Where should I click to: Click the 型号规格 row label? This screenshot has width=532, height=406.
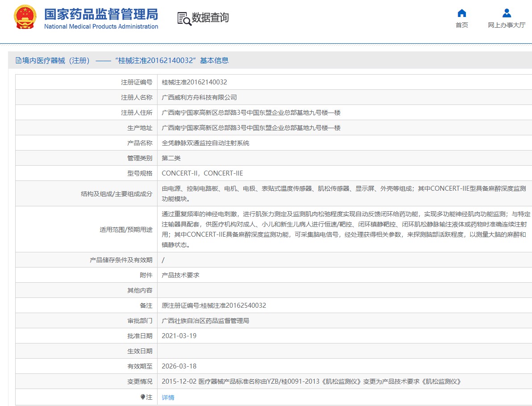[140, 173]
